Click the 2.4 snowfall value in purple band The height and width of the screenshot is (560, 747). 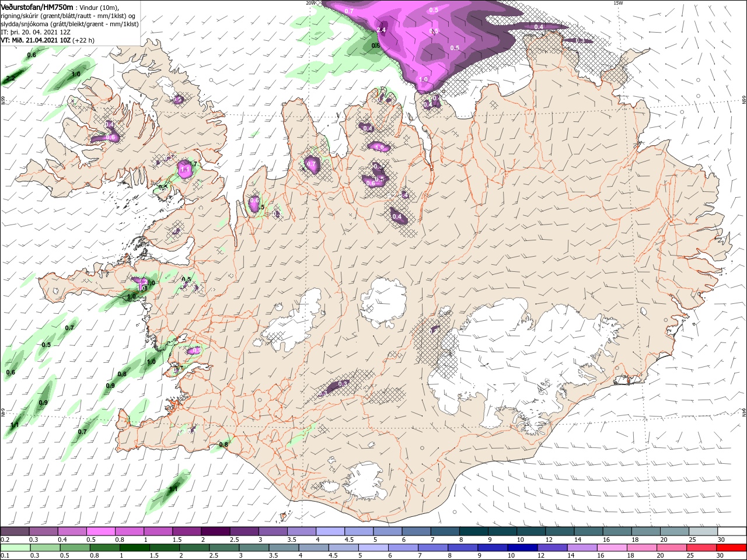tap(382, 30)
